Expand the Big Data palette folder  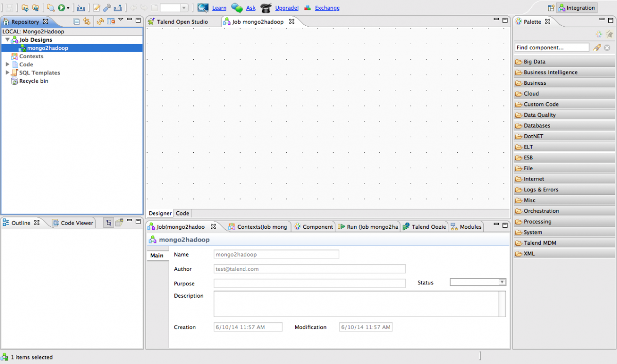click(x=564, y=62)
